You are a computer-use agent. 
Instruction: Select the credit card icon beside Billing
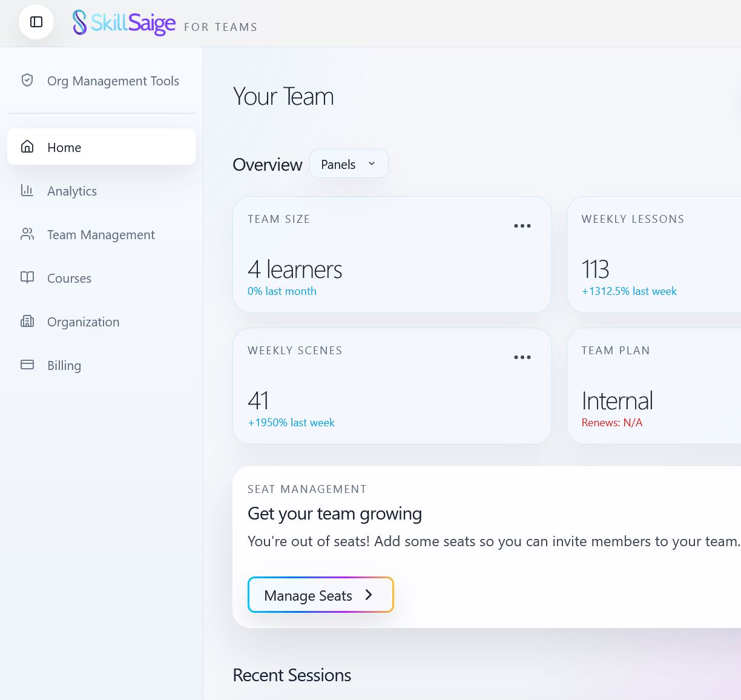click(x=27, y=364)
